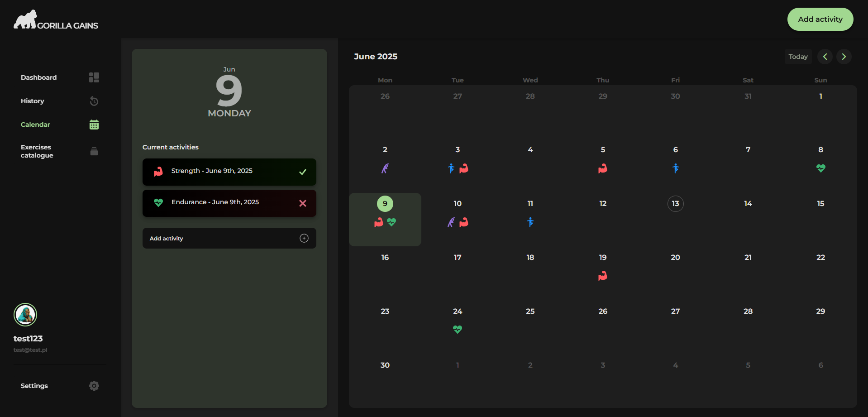Click the Gorilla Gains logo
The image size is (868, 417).
pyautogui.click(x=56, y=20)
